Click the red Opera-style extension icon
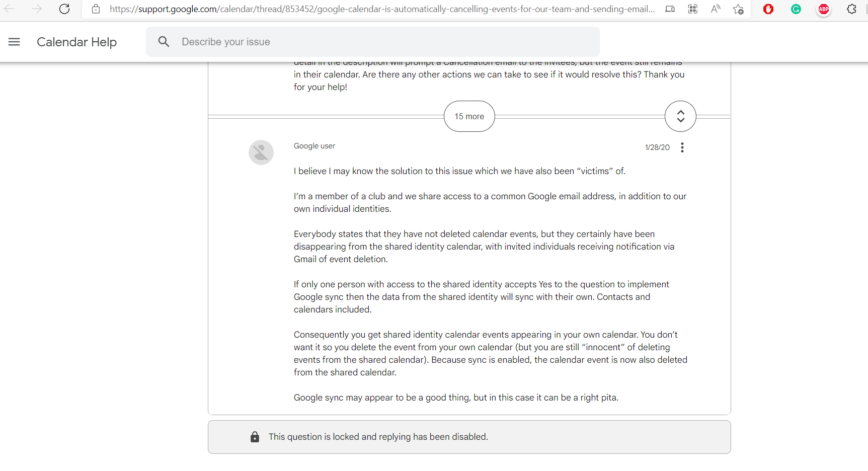The image size is (868, 471). 768,9
